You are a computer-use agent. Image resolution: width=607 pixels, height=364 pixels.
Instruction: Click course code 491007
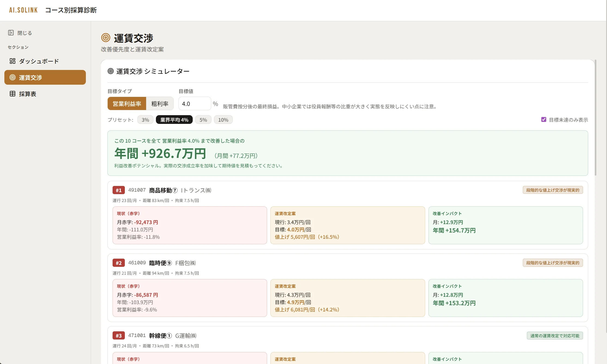(137, 190)
